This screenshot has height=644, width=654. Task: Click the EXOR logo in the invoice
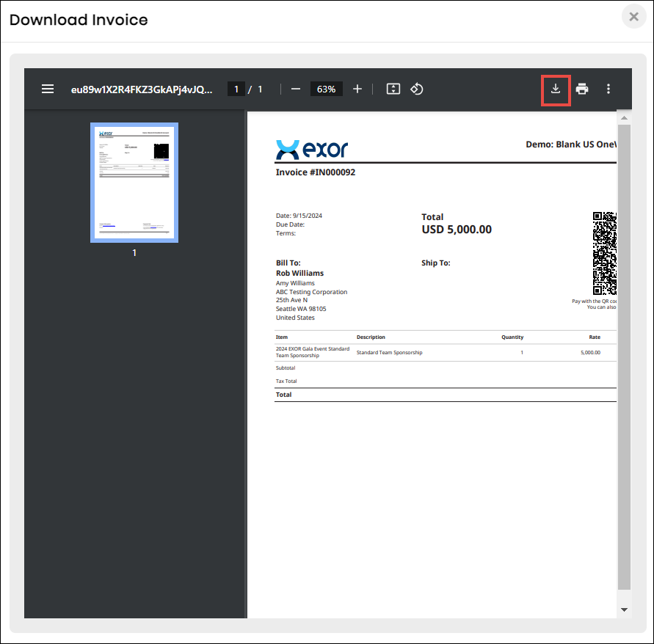pos(311,150)
